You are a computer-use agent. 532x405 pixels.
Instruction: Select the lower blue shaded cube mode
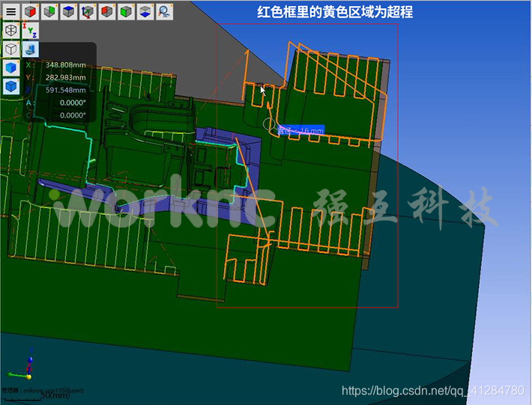tap(11, 86)
